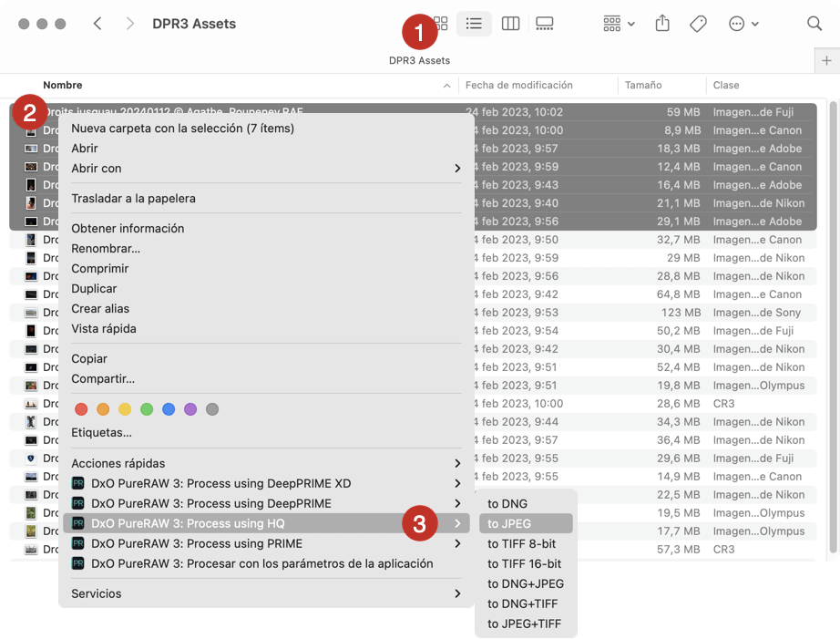840x639 pixels.
Task: Go forward with the Finder forward arrow
Action: click(x=129, y=24)
